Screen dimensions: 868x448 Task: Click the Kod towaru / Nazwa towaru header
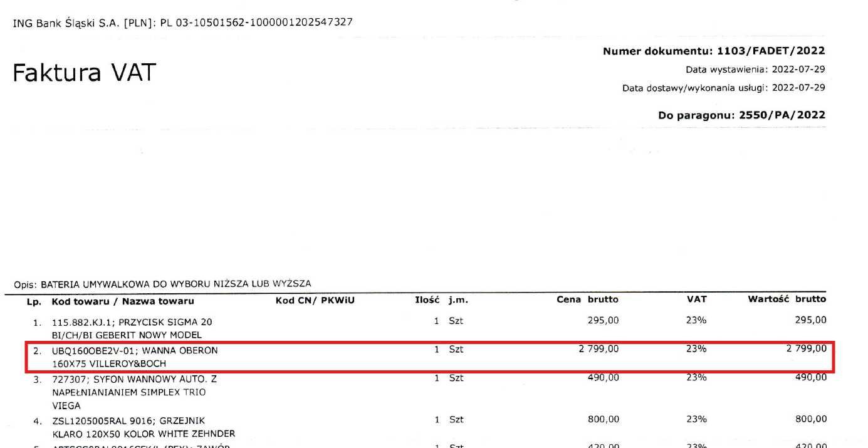pos(123,301)
